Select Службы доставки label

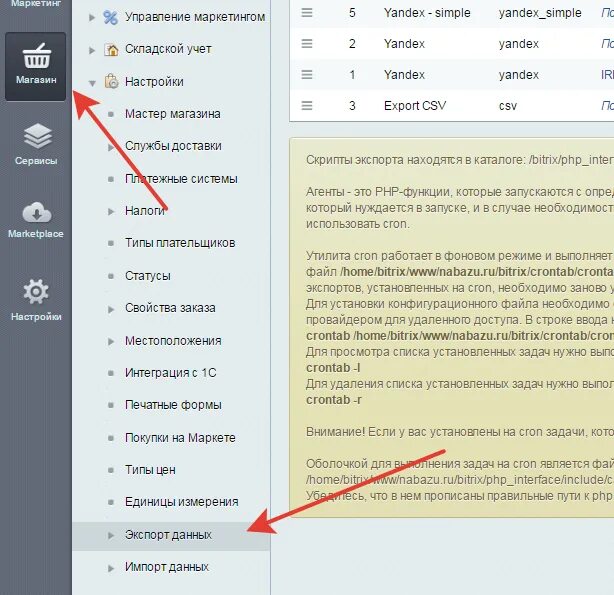tap(173, 146)
